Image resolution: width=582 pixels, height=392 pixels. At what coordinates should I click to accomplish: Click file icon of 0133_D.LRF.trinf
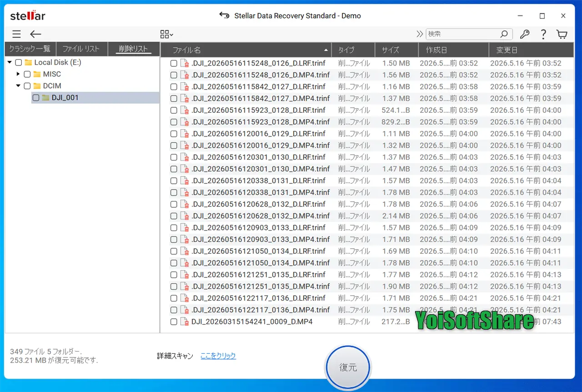[x=185, y=228]
